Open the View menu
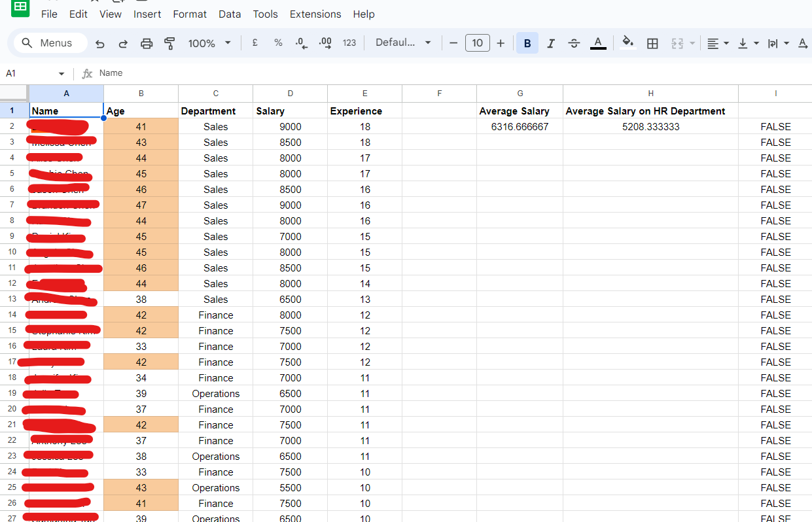This screenshot has height=522, width=812. click(x=111, y=14)
